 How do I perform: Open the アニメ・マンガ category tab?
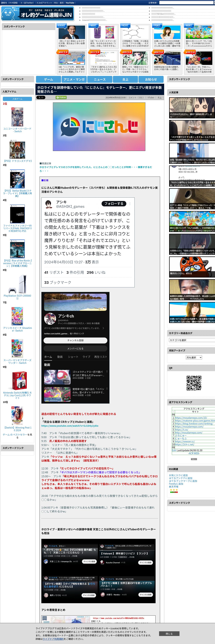pyautogui.click(x=74, y=79)
